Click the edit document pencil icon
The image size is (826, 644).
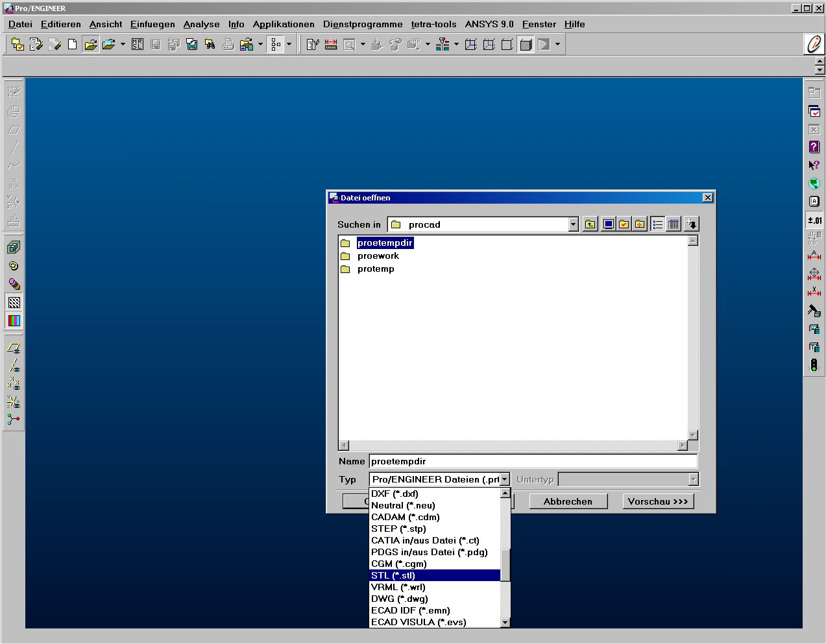click(313, 45)
